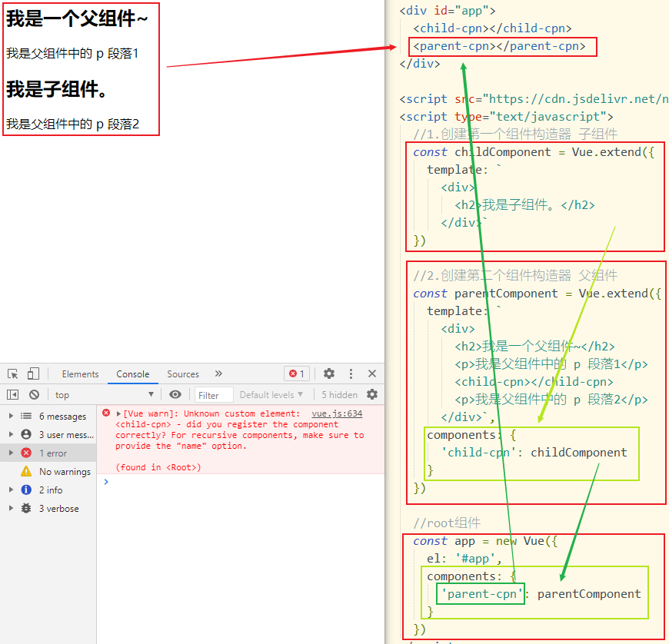Screen dimensions: 669x644
Task: Click the el: '#app', code line
Action: click(464, 558)
